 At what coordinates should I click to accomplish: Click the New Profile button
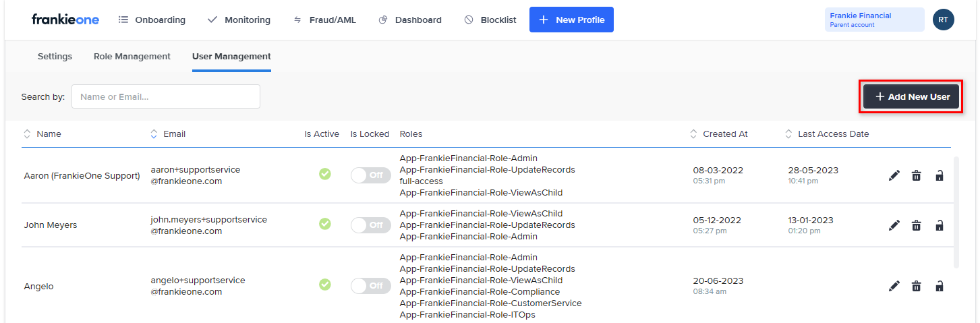point(571,20)
